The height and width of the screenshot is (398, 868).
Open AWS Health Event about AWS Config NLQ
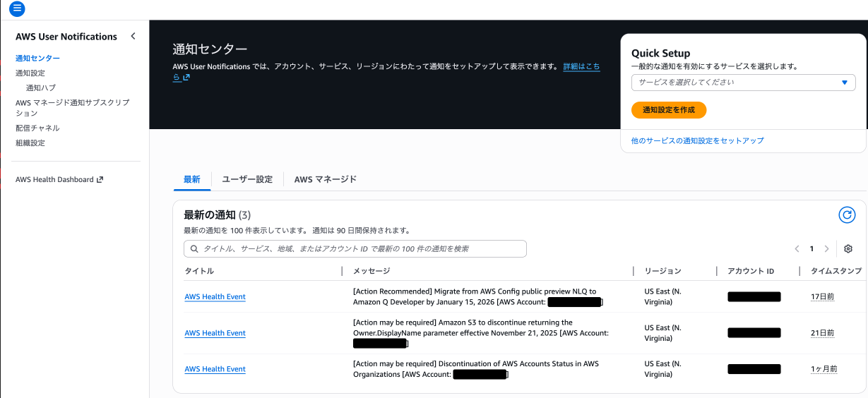coord(215,296)
